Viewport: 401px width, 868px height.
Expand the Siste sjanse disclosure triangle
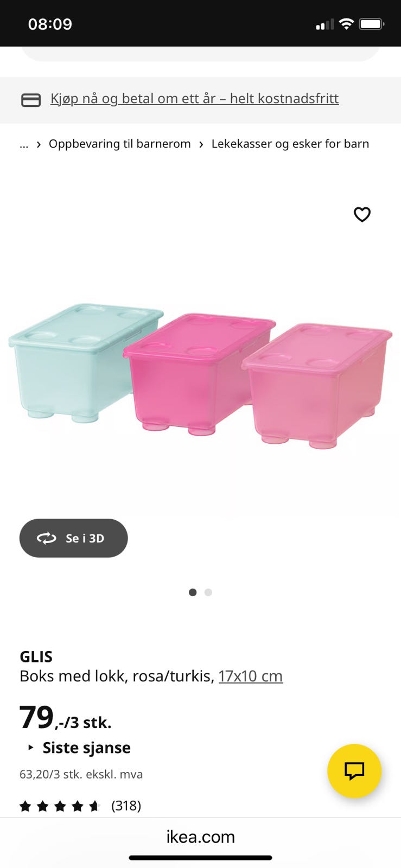[x=30, y=748]
